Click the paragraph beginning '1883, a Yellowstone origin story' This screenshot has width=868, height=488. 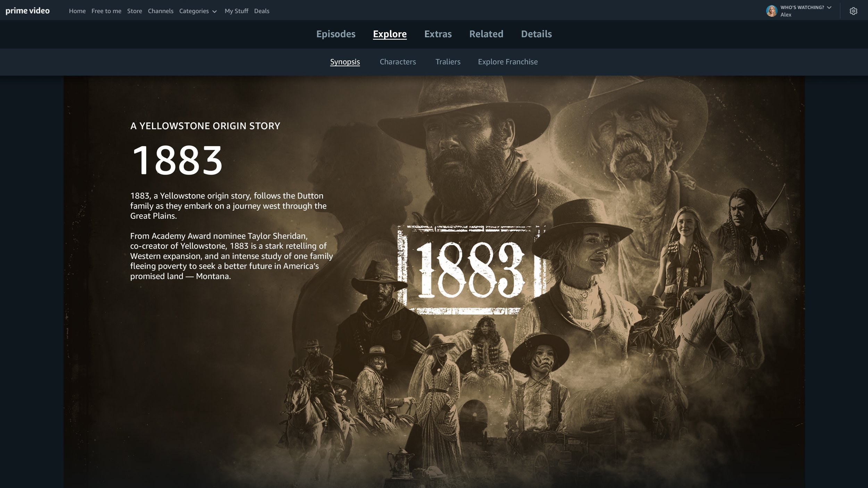[228, 206]
